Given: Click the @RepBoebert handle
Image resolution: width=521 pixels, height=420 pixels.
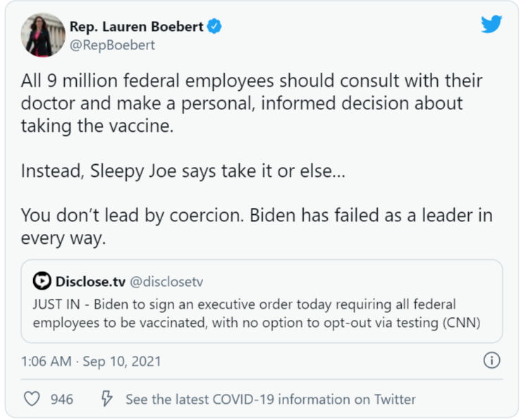Looking at the screenshot, I should [112, 45].
